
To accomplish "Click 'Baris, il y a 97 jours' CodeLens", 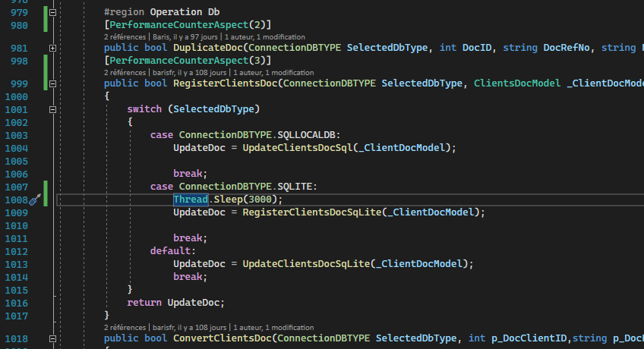I will [x=188, y=36].
